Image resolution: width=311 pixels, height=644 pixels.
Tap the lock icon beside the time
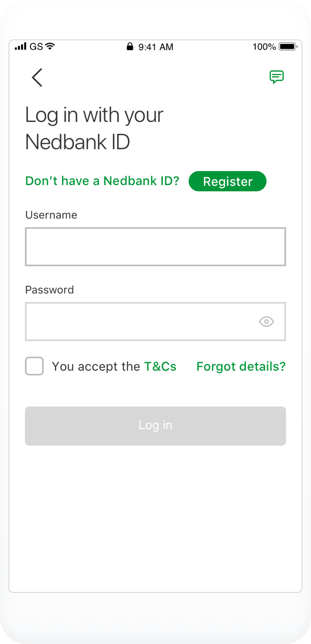(130, 46)
